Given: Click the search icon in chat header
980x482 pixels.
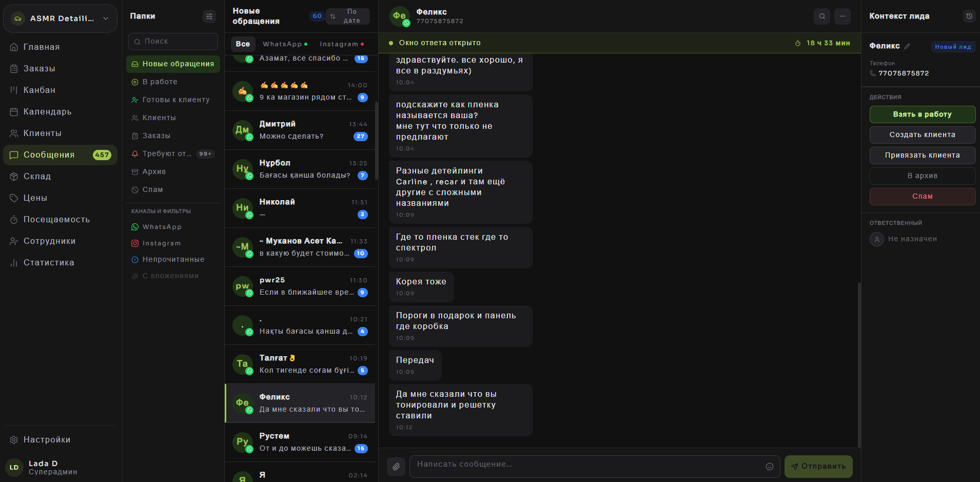Looking at the screenshot, I should (x=822, y=16).
